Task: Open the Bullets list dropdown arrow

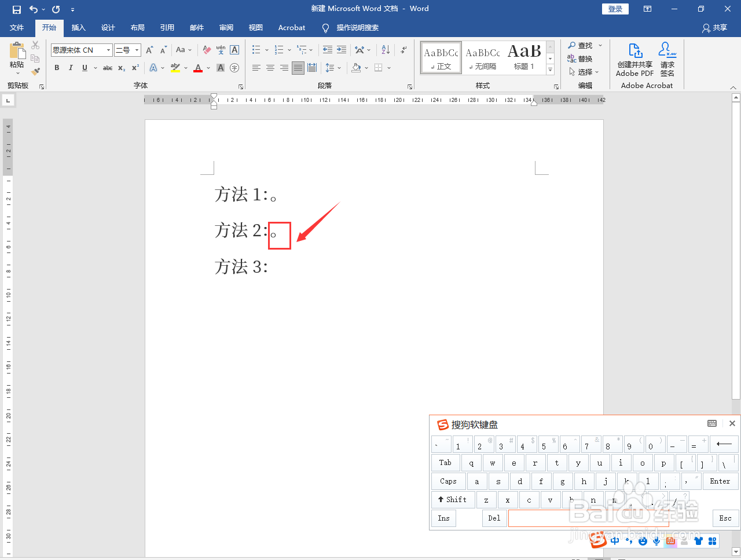Action: pyautogui.click(x=266, y=50)
